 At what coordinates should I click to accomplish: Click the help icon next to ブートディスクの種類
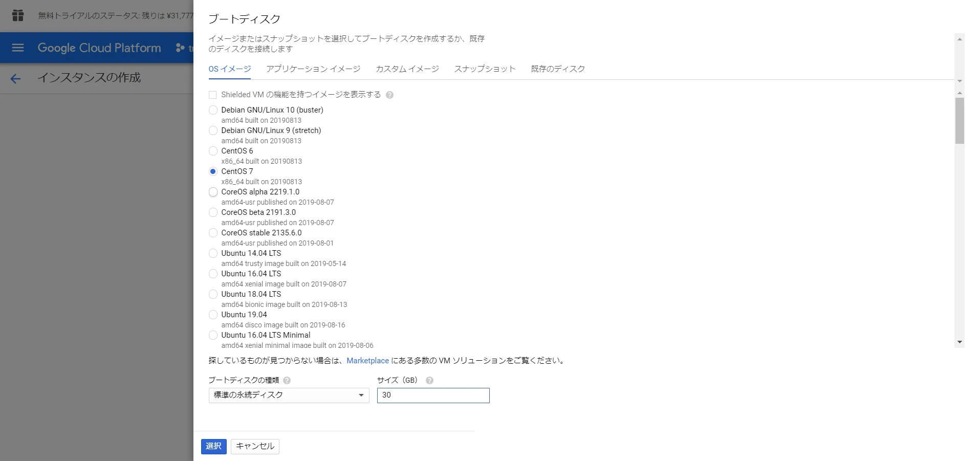(287, 380)
